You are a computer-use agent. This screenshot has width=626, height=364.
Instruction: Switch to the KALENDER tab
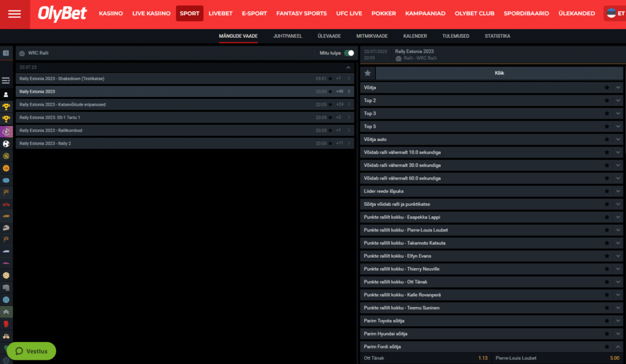415,36
